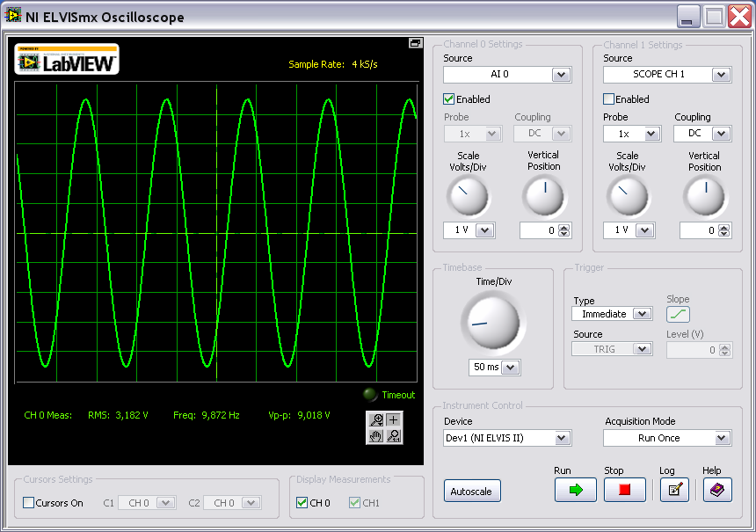The width and height of the screenshot is (756, 532).
Task: Click the Channel 0 Vertical Position value field
Action: (539, 230)
